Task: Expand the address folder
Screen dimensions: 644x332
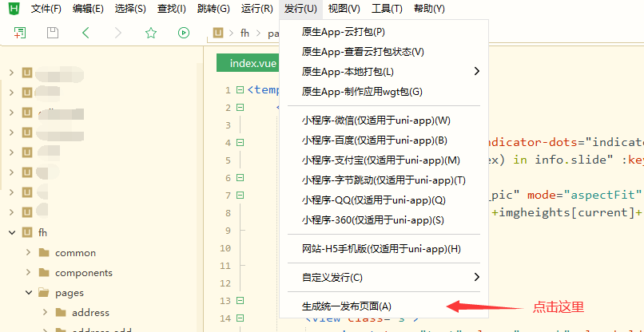Action: point(43,313)
